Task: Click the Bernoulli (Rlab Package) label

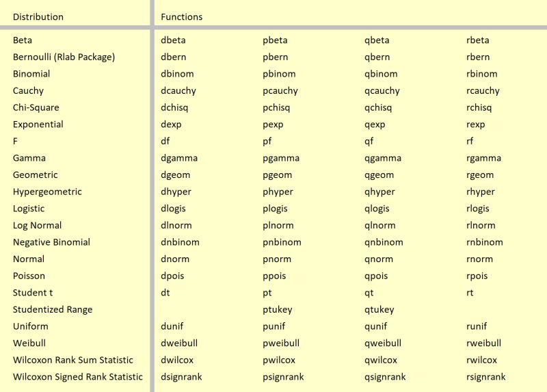Action: pyautogui.click(x=64, y=57)
